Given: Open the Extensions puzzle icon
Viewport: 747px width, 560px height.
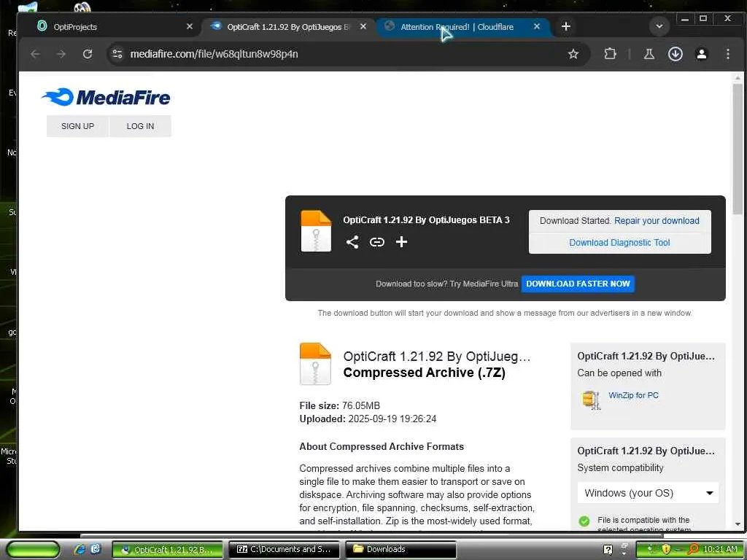Looking at the screenshot, I should tap(610, 54).
